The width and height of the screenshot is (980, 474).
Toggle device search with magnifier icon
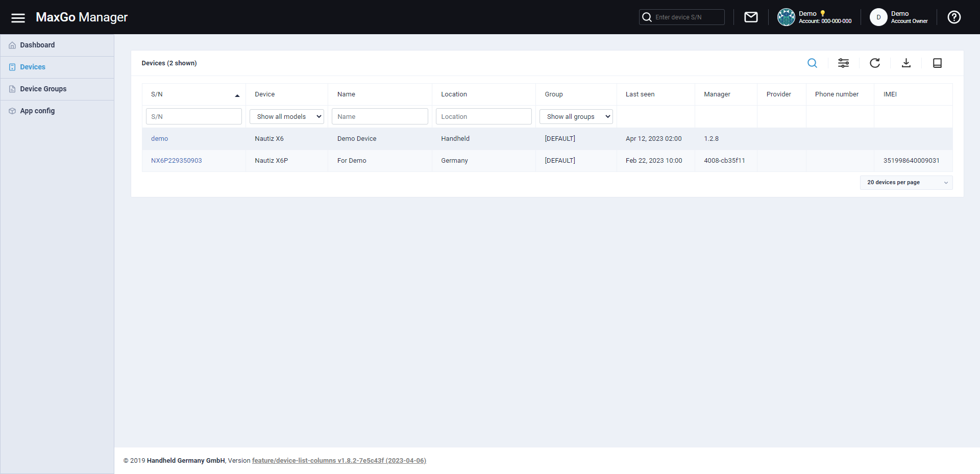812,63
